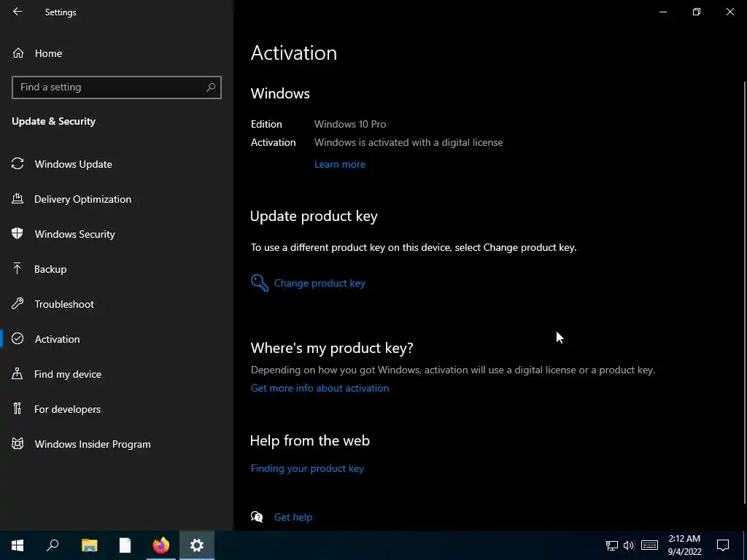747x560 pixels.
Task: Open taskbar Search
Action: coord(53,545)
